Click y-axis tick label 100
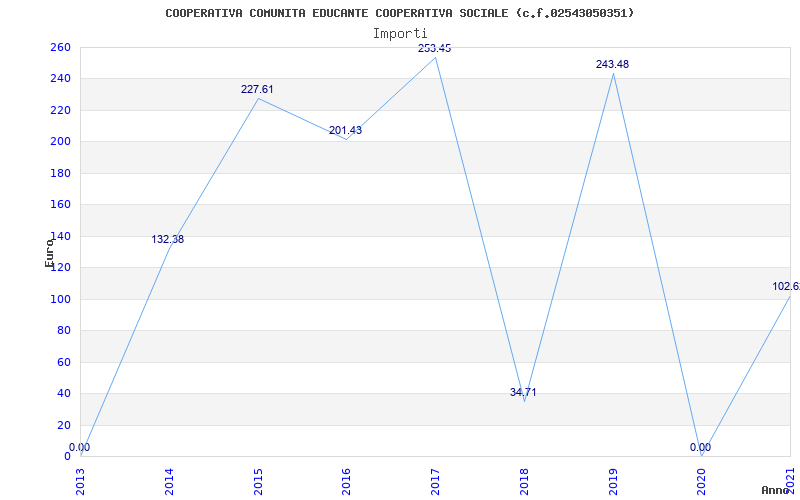Screen dimensions: 800x500 60,299
